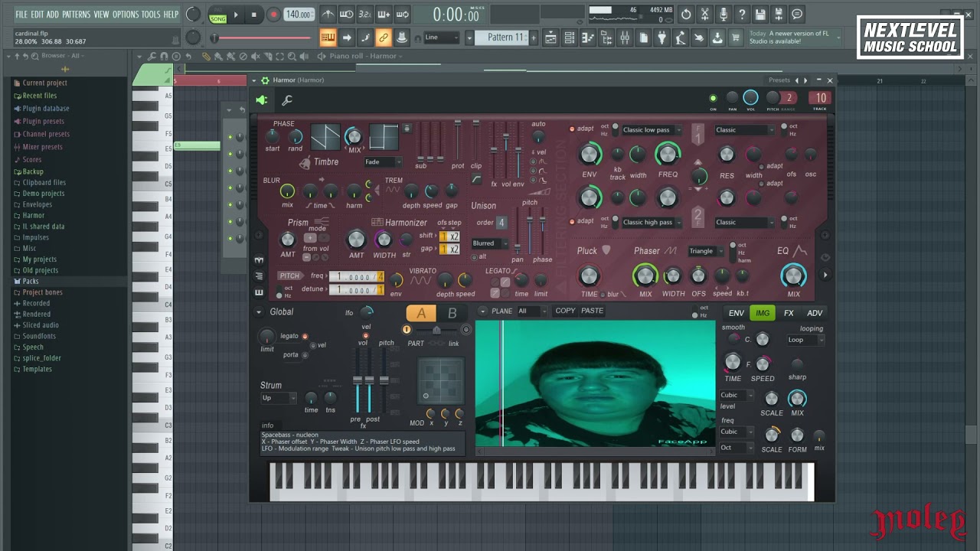
Task: Click the PASTE button
Action: coord(592,311)
